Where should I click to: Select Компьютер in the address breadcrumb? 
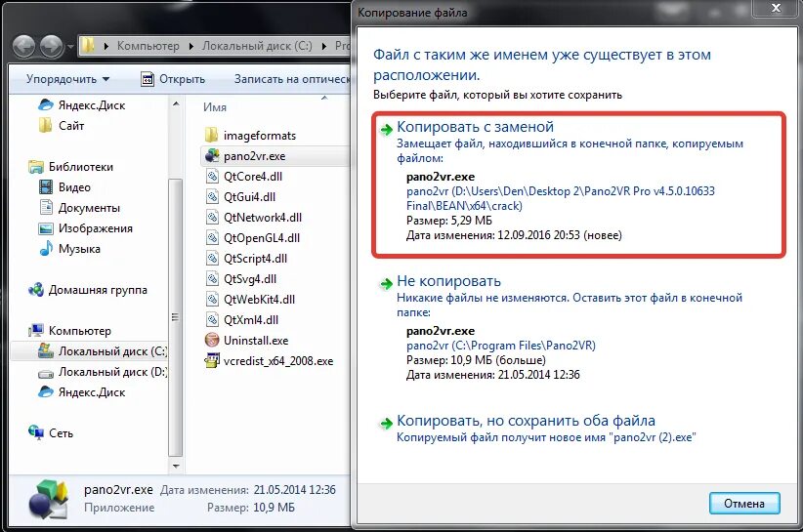click(x=148, y=46)
